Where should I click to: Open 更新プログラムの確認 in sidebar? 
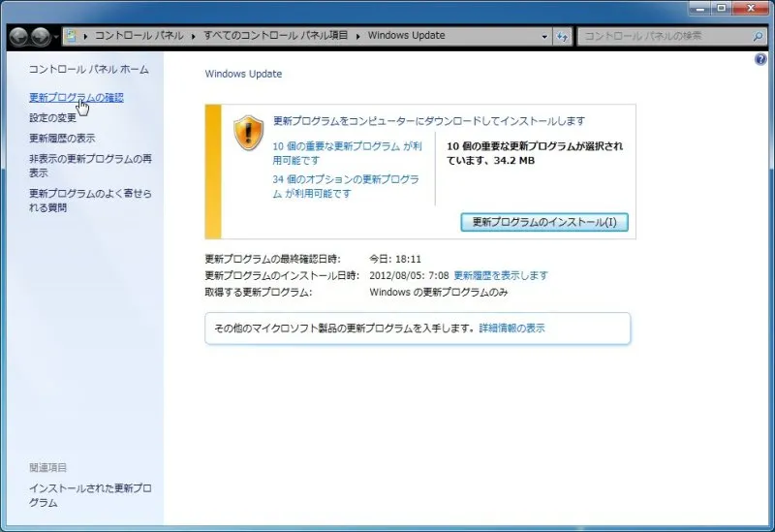point(76,98)
